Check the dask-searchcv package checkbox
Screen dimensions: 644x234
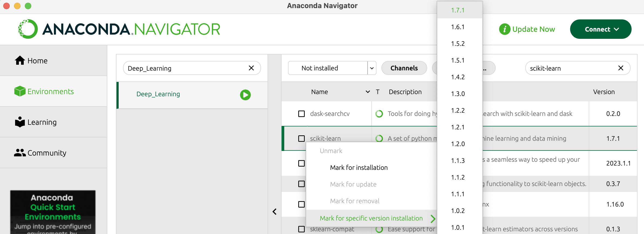coord(302,114)
